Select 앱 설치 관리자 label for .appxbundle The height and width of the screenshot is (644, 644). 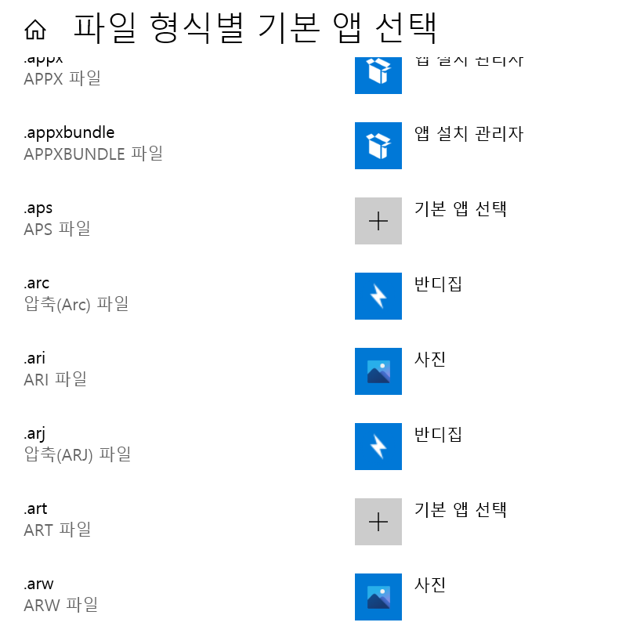(469, 134)
